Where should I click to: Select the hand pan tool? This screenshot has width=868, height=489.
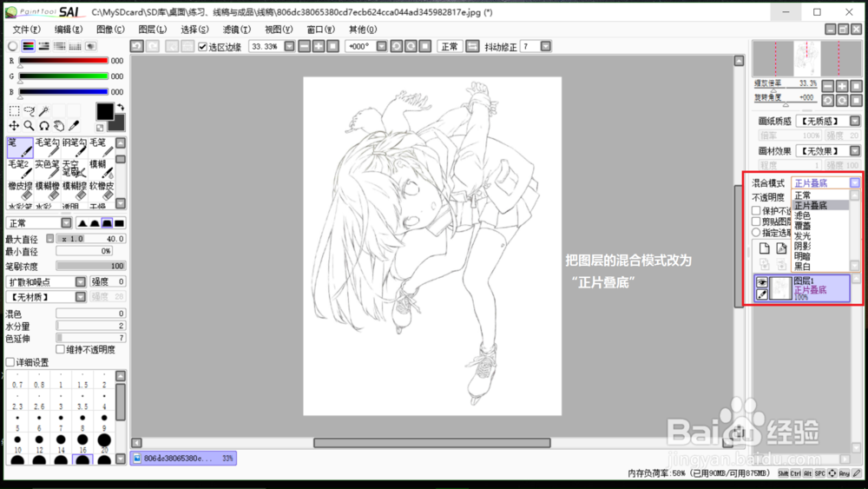pos(59,126)
